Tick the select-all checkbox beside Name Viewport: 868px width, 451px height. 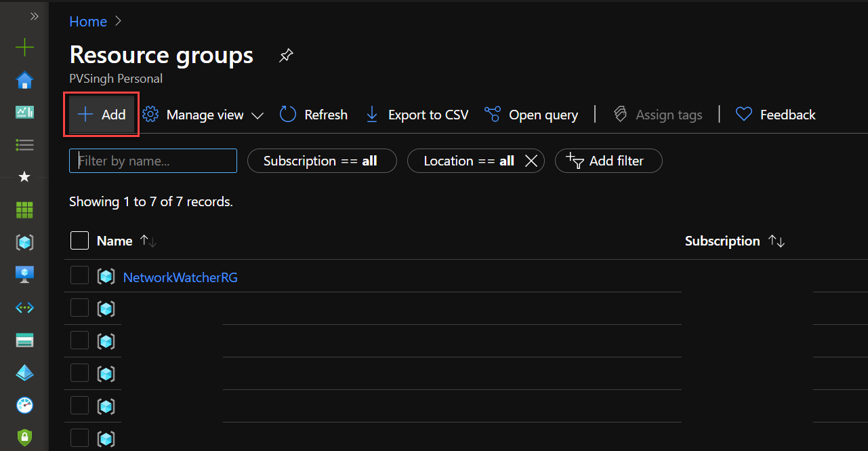(x=79, y=241)
